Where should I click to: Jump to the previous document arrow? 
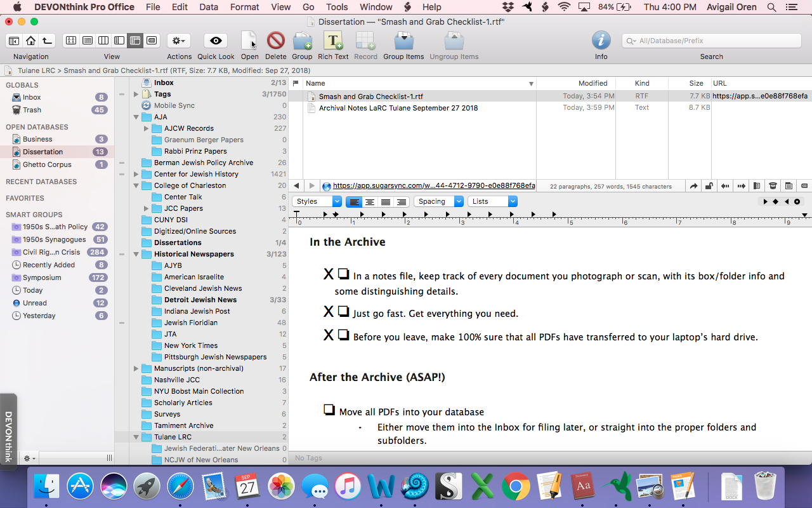click(x=725, y=186)
